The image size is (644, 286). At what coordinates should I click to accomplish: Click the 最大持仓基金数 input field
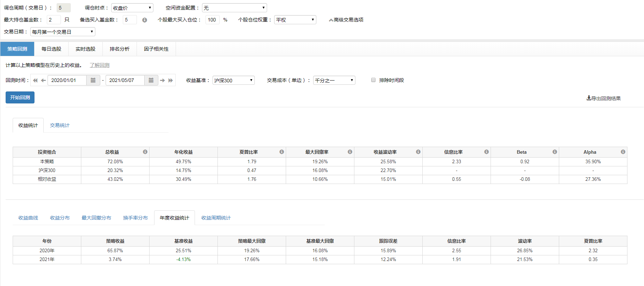click(x=54, y=20)
